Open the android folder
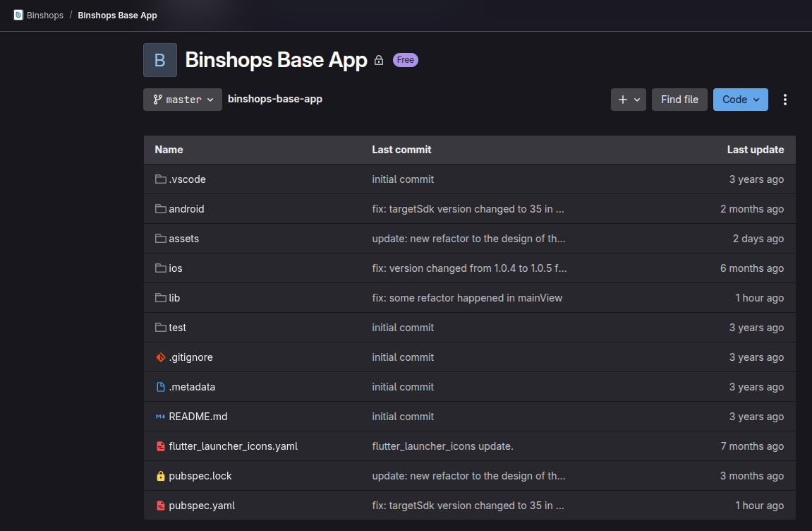Screen dimensions: 812x531 [186, 209]
